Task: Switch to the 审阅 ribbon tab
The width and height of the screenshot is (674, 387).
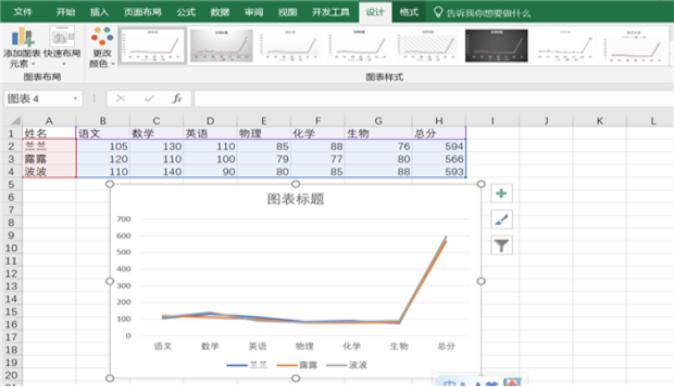Action: click(x=254, y=12)
